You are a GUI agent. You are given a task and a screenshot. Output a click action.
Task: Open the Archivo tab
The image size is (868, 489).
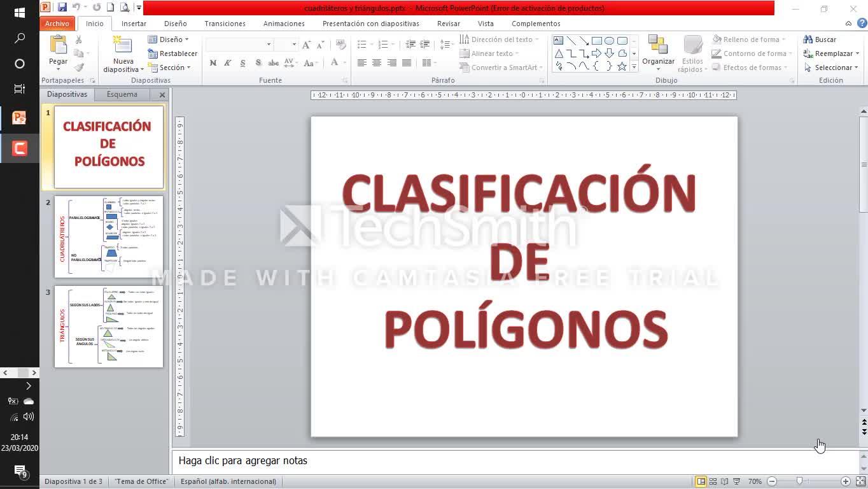point(57,24)
